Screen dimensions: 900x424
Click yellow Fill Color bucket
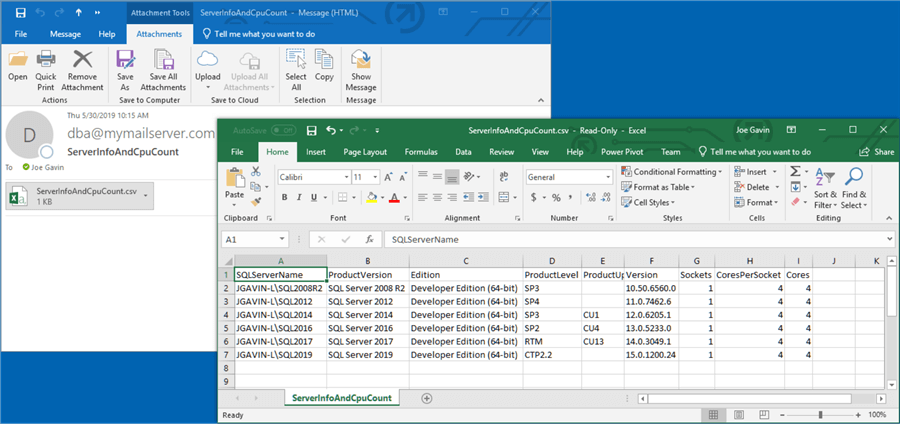[x=371, y=197]
